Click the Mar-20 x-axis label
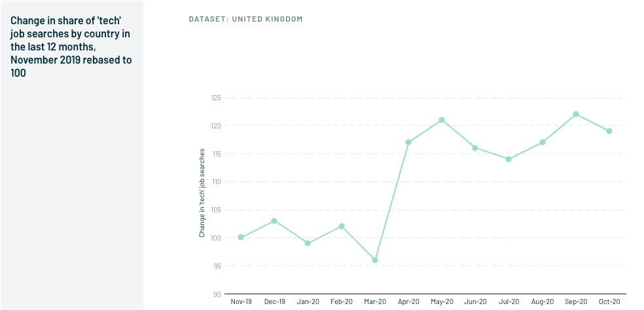The height and width of the screenshot is (310, 644). 375,301
